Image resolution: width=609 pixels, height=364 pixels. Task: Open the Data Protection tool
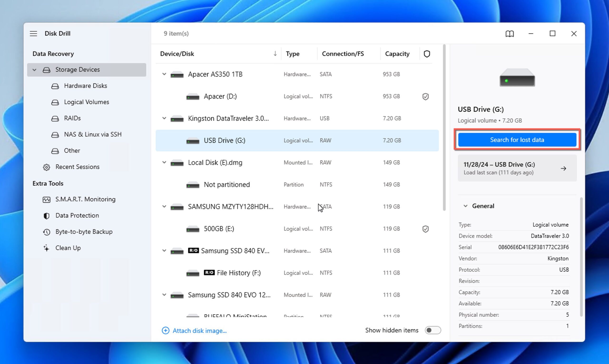coord(77,215)
